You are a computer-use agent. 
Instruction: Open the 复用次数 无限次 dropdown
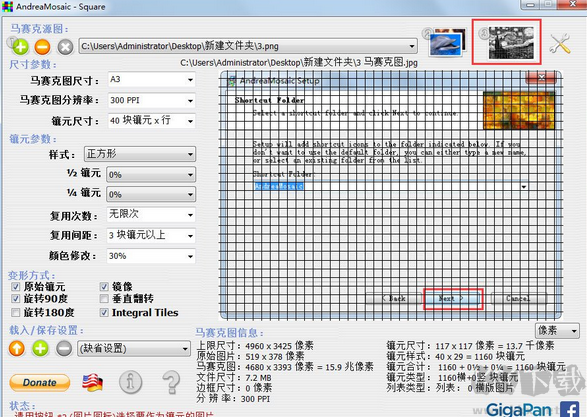pos(151,214)
